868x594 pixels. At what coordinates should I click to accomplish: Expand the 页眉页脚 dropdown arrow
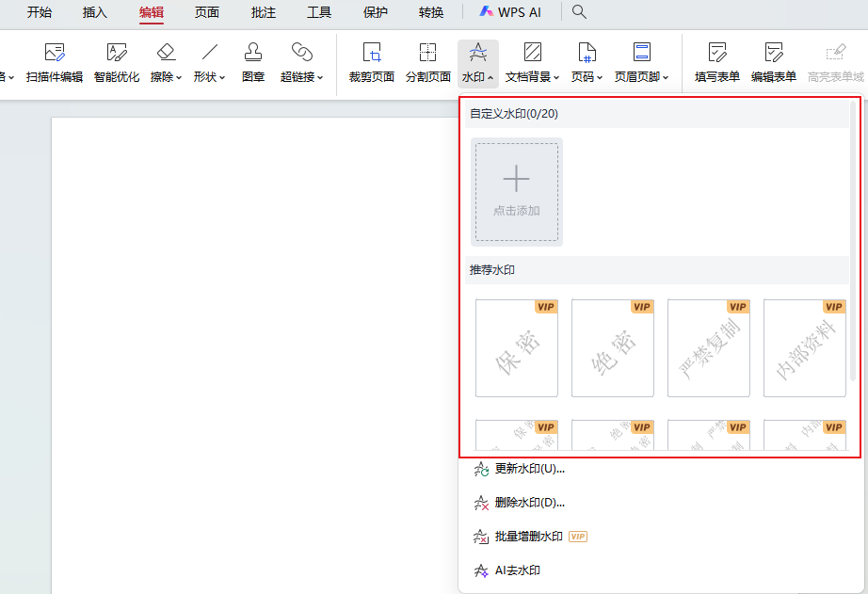[x=666, y=77]
